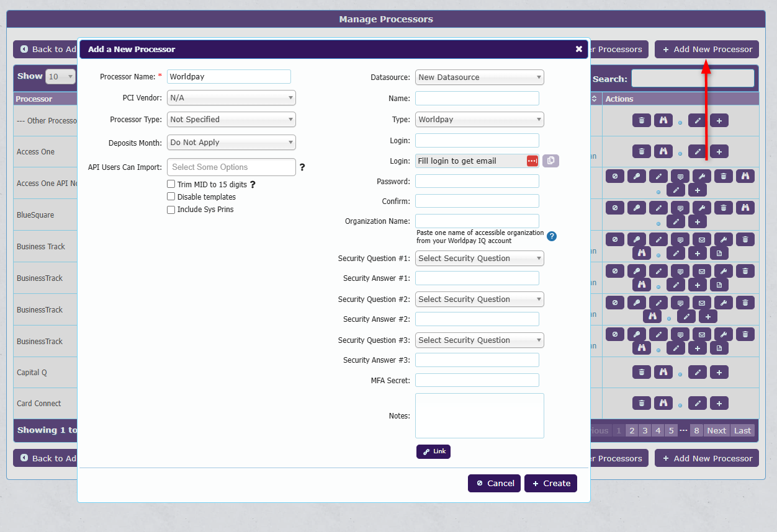Screen dimensions: 777x532
Task: Tick the Include Sys Prins checkbox
Action: 171,210
